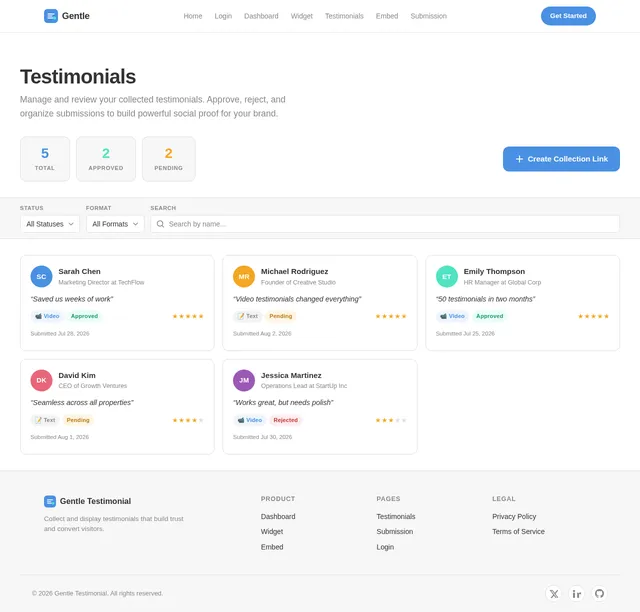The image size is (640, 612).
Task: Click the name Jessica Martinez
Action: [x=291, y=375]
